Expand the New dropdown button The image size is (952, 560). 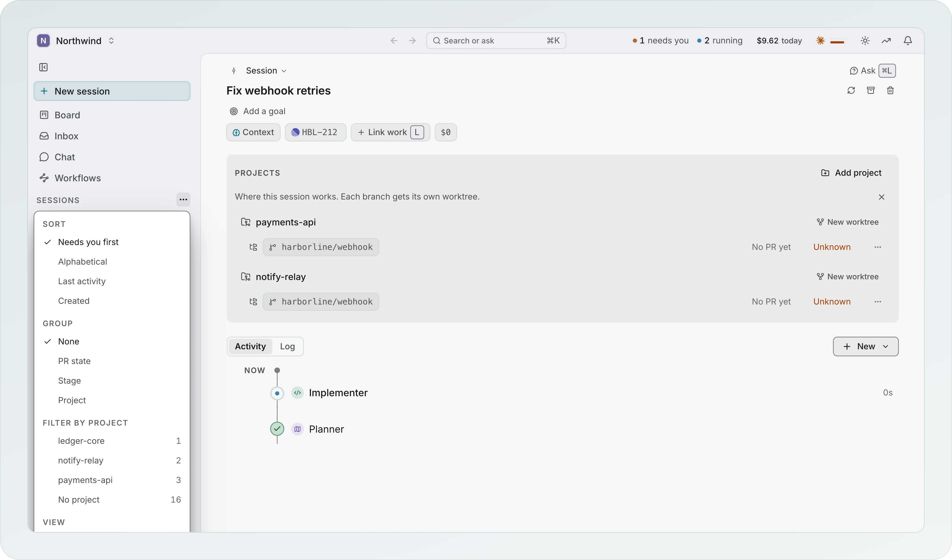(865, 346)
